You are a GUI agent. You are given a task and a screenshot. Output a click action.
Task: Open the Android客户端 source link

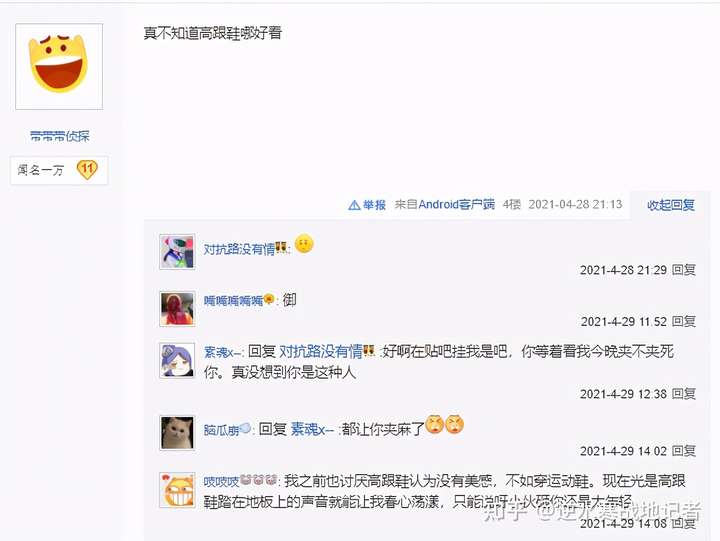[x=444, y=204]
